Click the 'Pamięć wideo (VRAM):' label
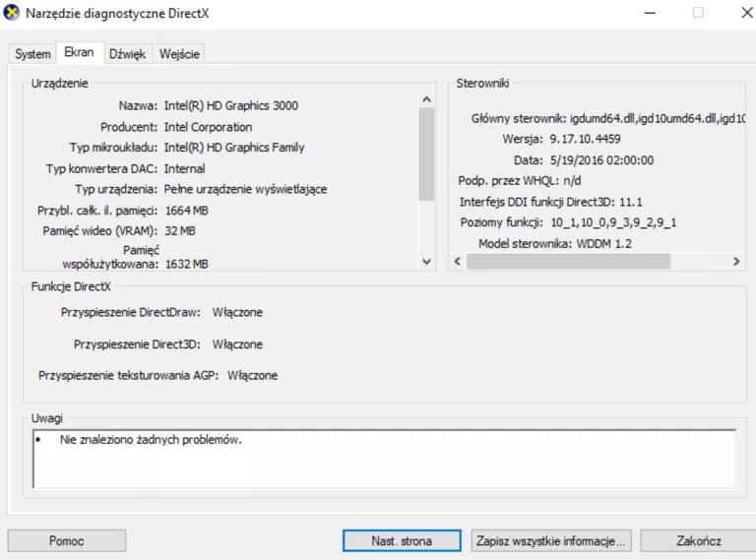Image resolution: width=756 pixels, height=560 pixels. click(x=99, y=231)
